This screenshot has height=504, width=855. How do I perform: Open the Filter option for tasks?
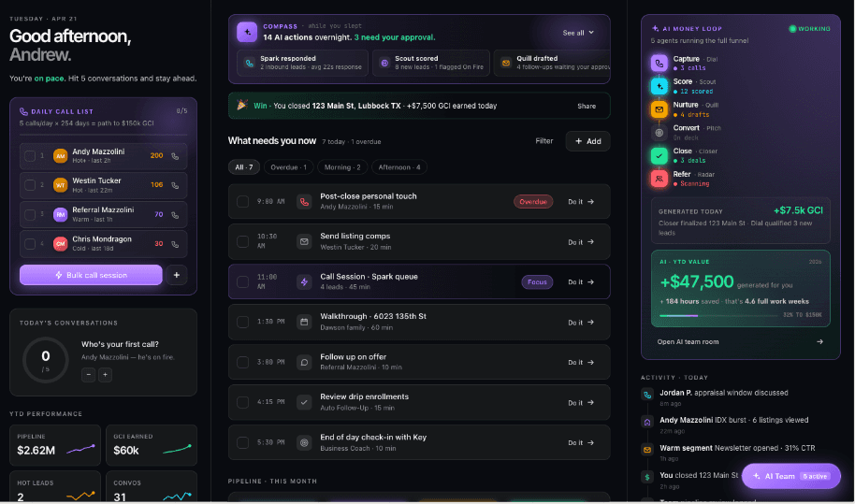[x=543, y=141]
